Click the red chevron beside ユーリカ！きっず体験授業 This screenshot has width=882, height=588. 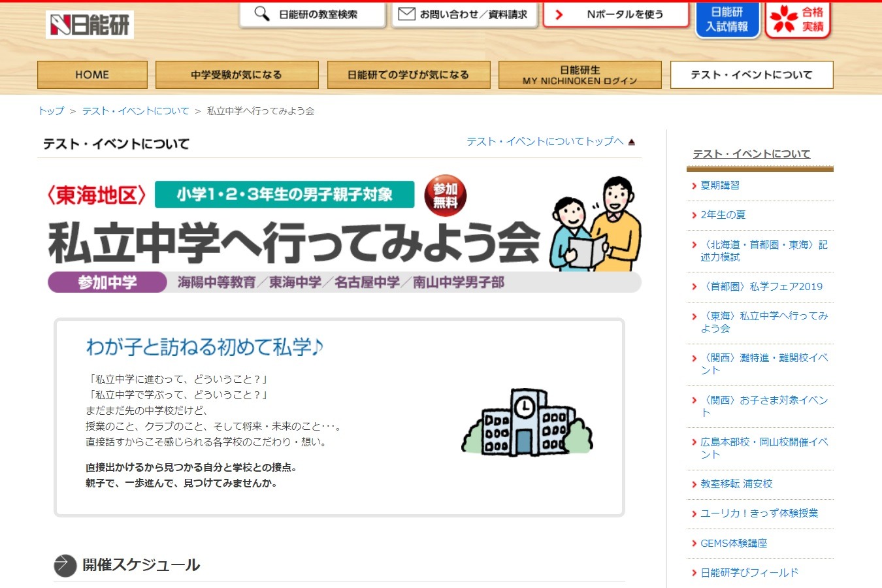pyautogui.click(x=694, y=514)
